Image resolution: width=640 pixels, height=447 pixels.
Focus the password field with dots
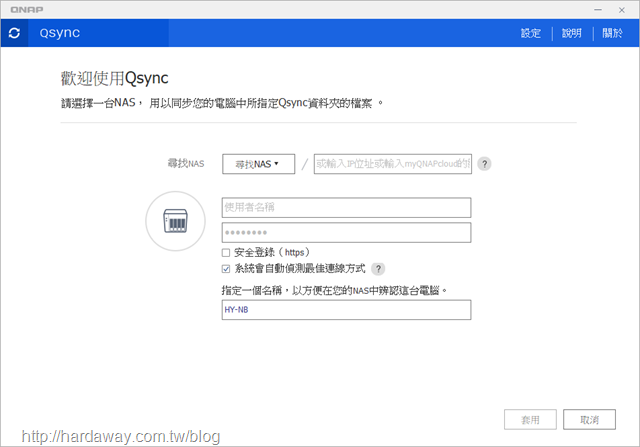(346, 233)
